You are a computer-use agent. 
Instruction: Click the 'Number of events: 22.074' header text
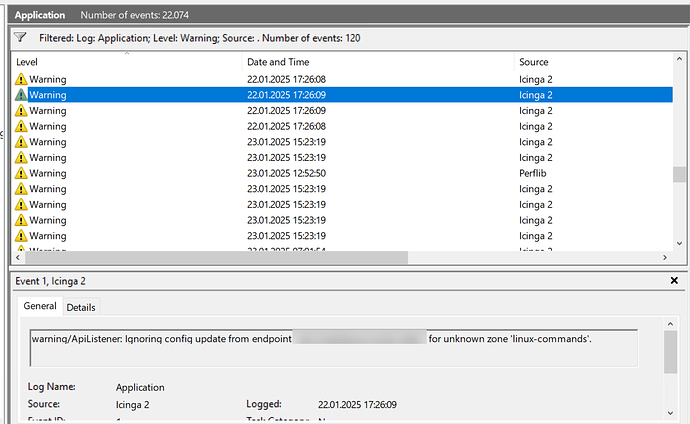pos(135,15)
